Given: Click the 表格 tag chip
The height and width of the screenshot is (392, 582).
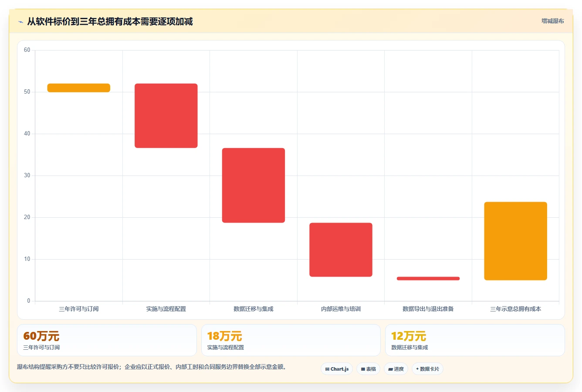Looking at the screenshot, I should (368, 369).
